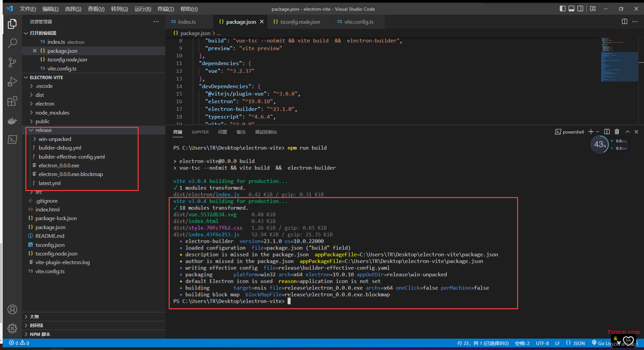Open the Run and Debug view
Image resolution: width=644 pixels, height=350 pixels.
pos(12,82)
